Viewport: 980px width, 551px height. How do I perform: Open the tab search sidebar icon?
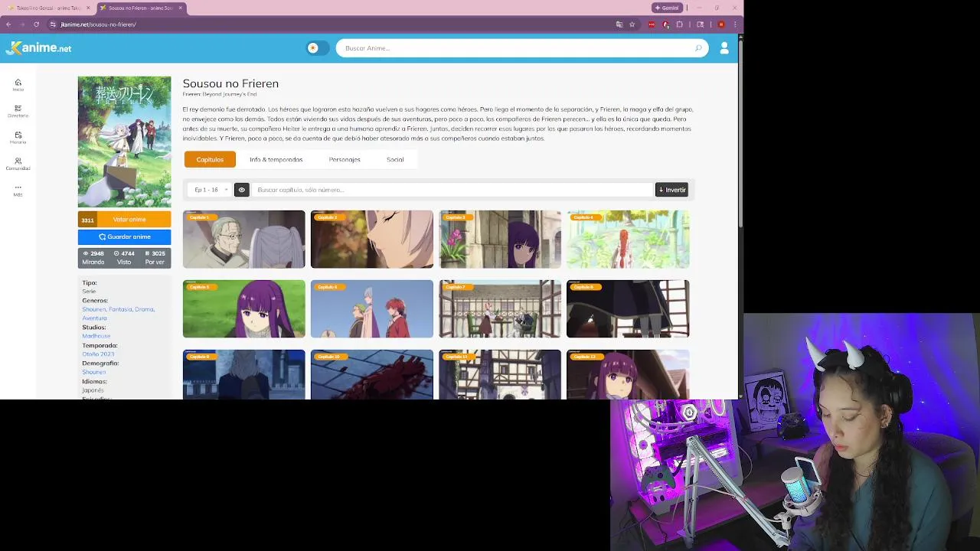700,24
